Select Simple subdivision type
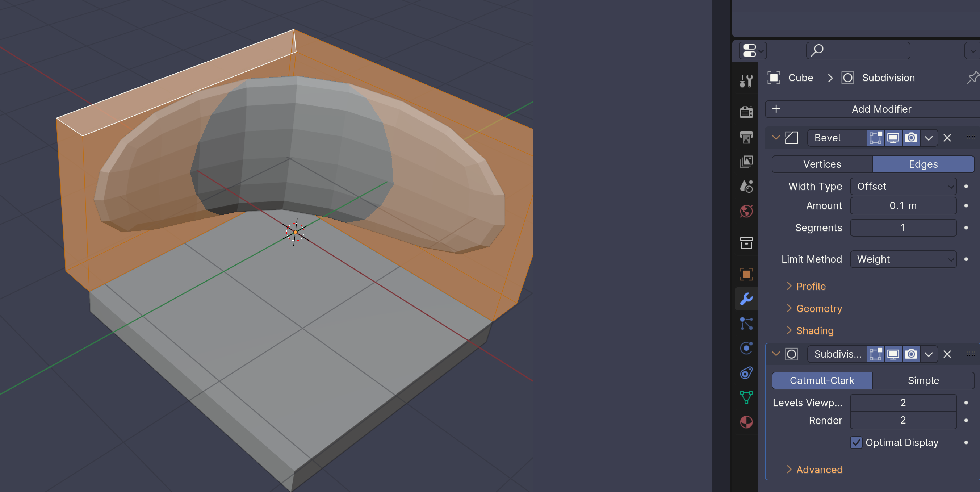The width and height of the screenshot is (980, 492). click(x=923, y=380)
